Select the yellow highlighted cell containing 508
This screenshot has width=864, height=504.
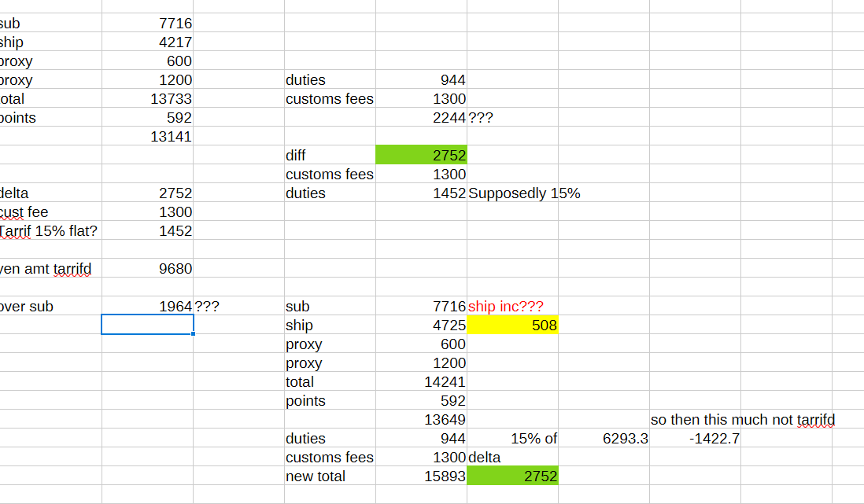(x=512, y=326)
